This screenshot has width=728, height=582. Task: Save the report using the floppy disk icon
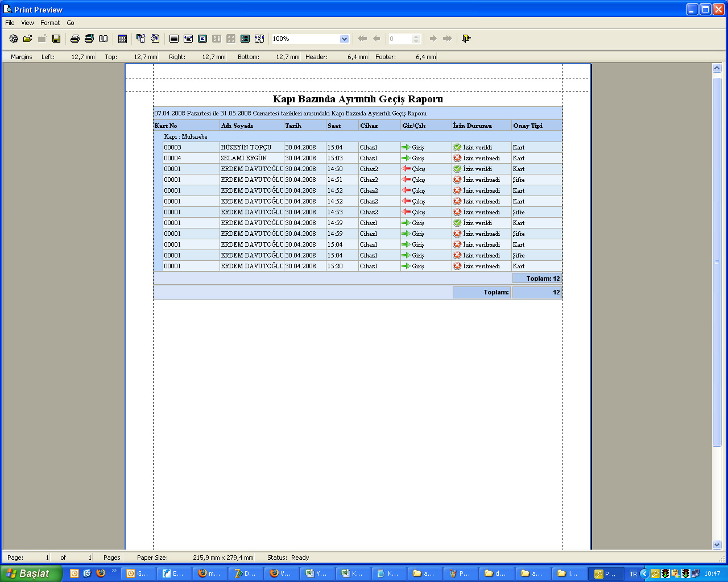point(56,39)
